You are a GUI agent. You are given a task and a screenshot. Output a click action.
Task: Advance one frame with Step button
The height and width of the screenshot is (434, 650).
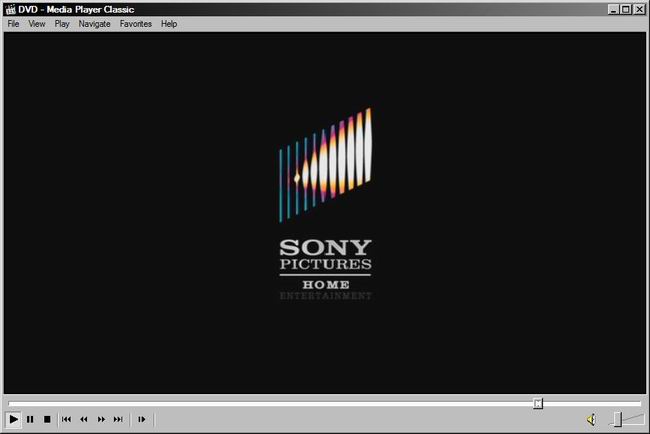142,419
